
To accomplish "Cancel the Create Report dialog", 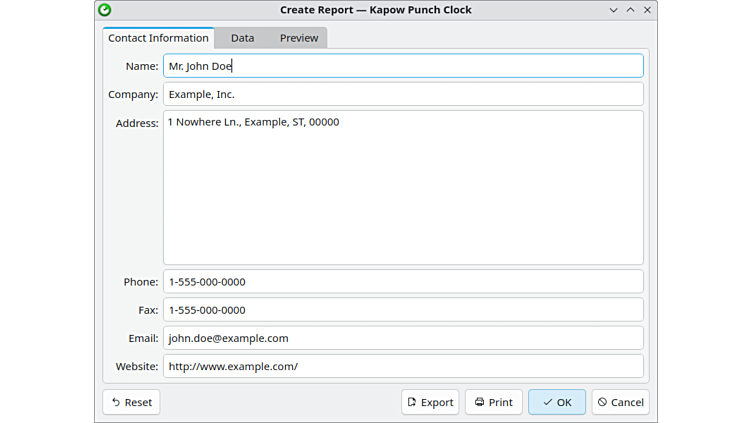I will [620, 402].
